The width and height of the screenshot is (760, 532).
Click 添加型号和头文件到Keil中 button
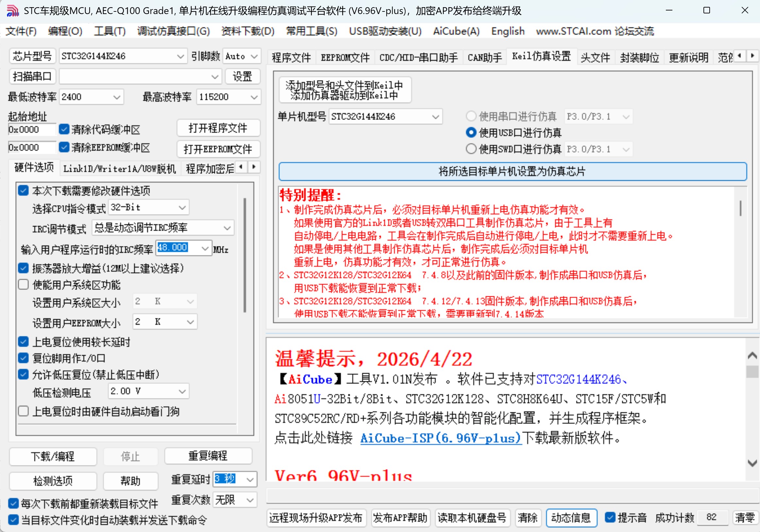click(x=345, y=90)
